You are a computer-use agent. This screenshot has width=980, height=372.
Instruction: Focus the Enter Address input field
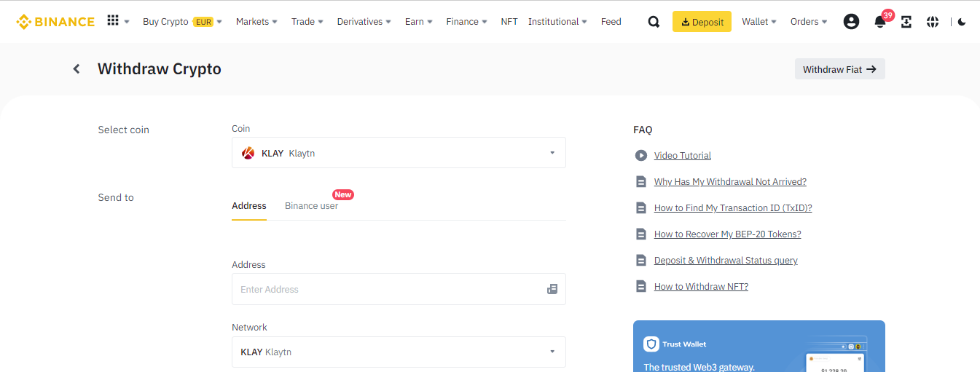click(399, 289)
